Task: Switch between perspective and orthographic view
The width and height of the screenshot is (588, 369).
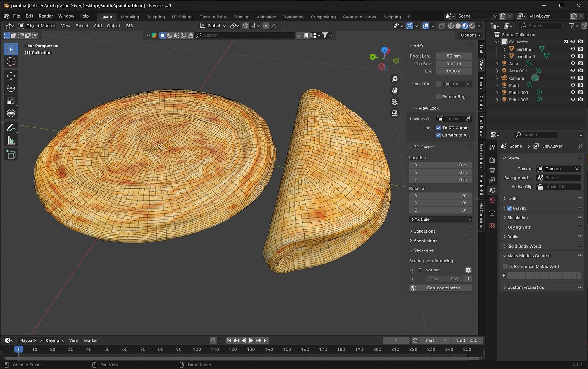Action: coord(395,113)
